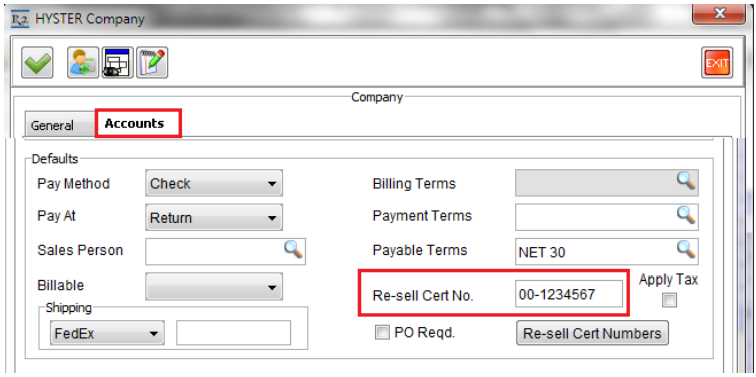This screenshot has height=377, width=756.
Task: Click Payment Terms magnifier lookup icon
Action: (686, 215)
